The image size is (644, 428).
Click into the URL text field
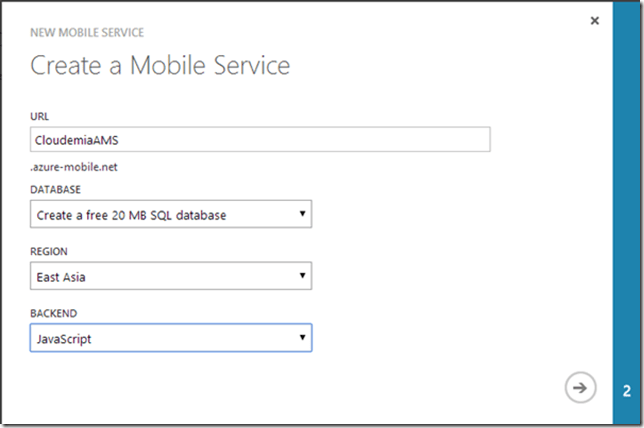260,139
